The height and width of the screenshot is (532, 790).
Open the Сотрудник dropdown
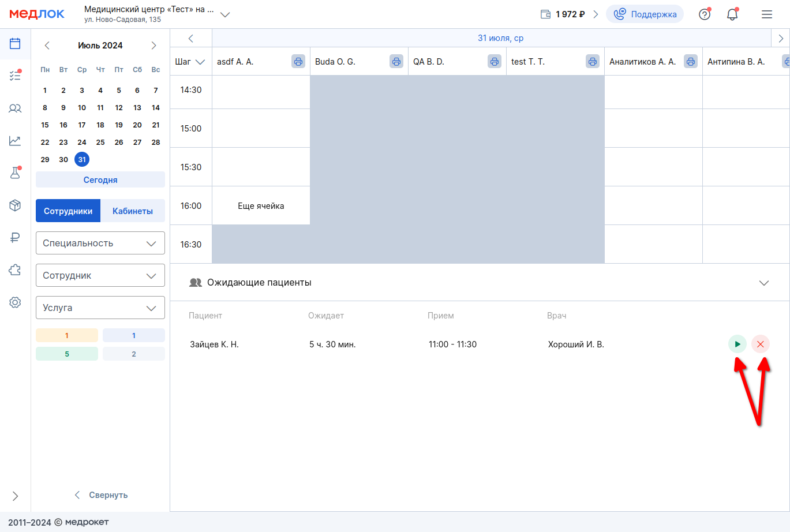[100, 276]
